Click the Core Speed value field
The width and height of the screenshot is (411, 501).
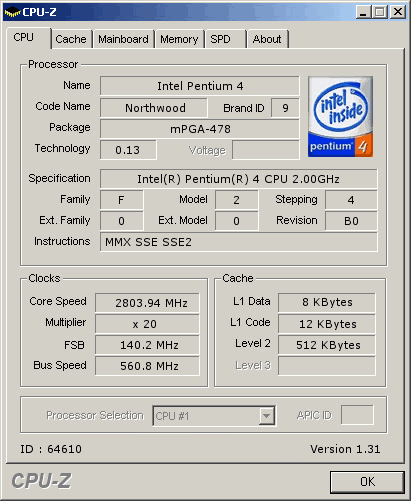(x=147, y=303)
